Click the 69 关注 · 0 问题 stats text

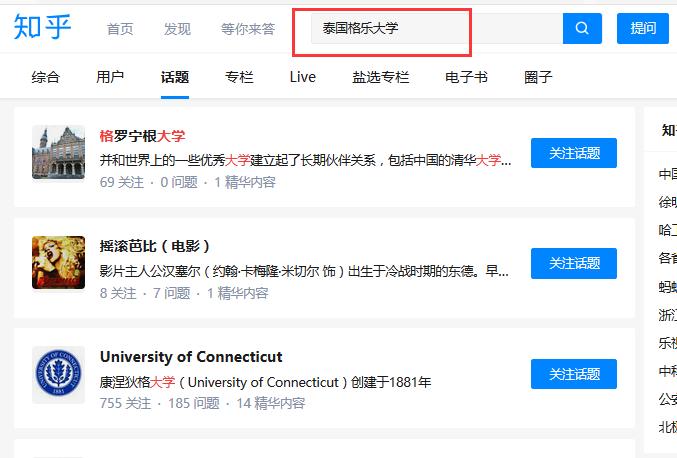pos(187,182)
